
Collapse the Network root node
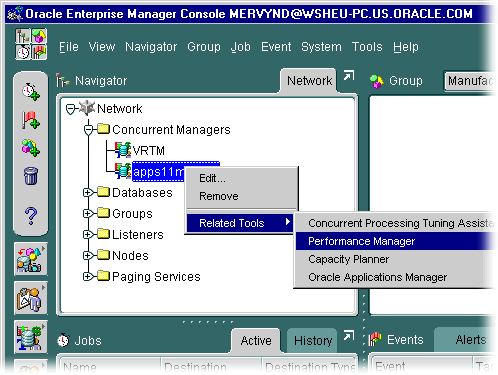(x=70, y=109)
